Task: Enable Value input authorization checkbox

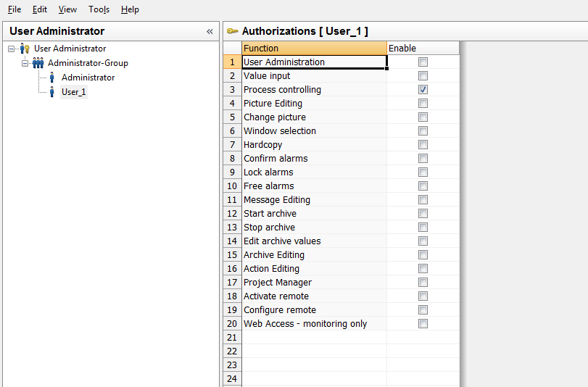Action: pos(423,76)
